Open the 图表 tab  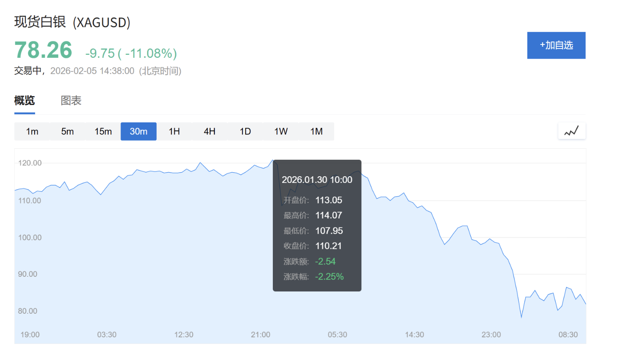[71, 101]
